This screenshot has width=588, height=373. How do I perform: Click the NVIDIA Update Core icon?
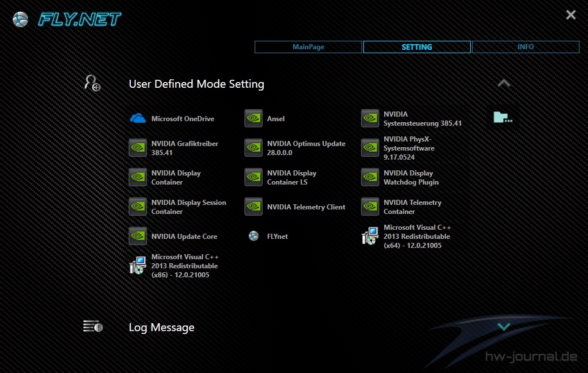138,236
